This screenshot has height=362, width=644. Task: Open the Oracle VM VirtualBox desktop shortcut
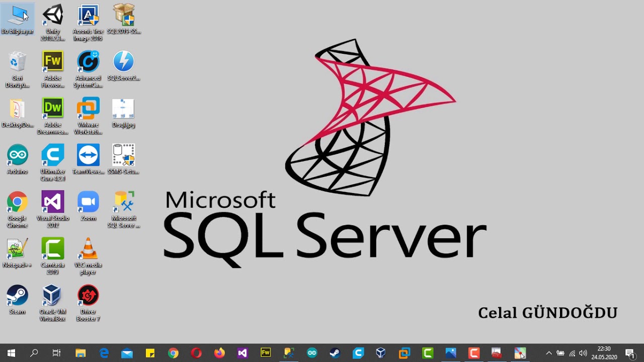[x=53, y=303]
